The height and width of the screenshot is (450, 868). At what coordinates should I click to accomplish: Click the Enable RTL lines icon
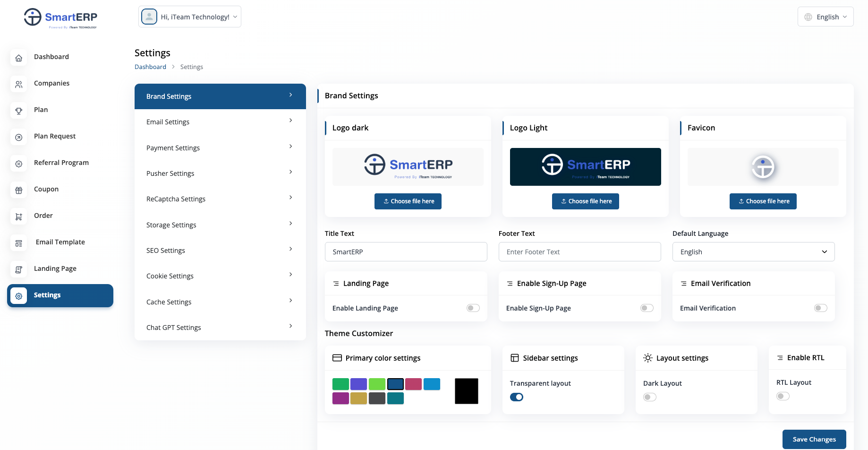tap(780, 358)
